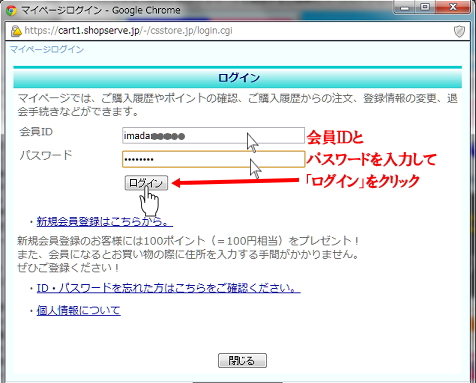Maximize the Chrome login window
The width and height of the screenshot is (476, 383).
click(425, 7)
